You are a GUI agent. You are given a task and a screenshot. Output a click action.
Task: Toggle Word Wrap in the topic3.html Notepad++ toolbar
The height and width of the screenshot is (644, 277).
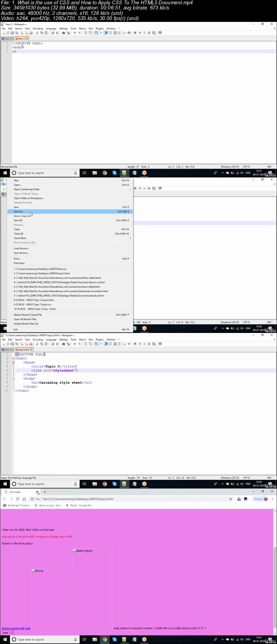(x=96, y=344)
